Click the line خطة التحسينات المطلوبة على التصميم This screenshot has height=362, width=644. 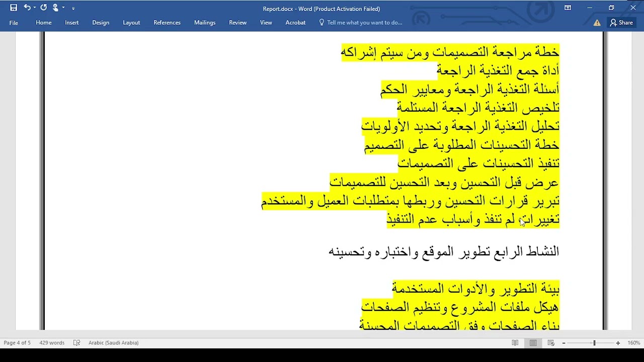[x=462, y=145]
